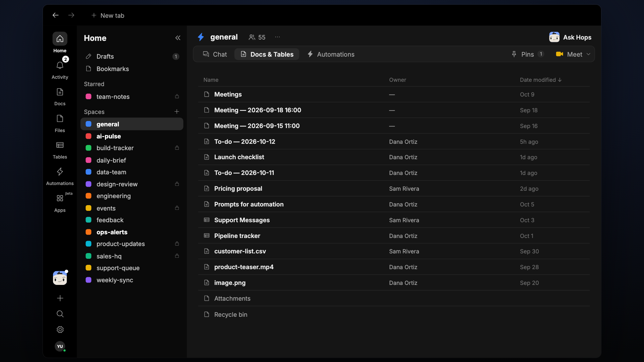
Task: Click the Hops bot avatar in the rail
Action: [x=60, y=278]
